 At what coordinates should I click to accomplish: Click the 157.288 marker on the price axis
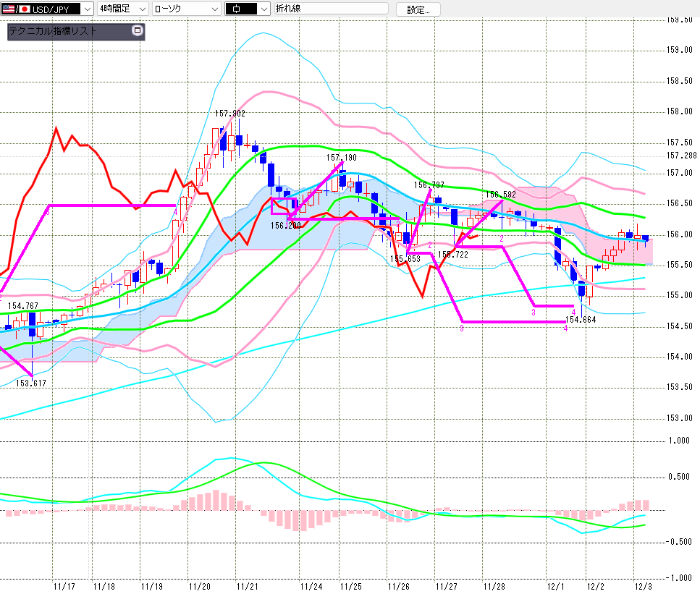(681, 156)
